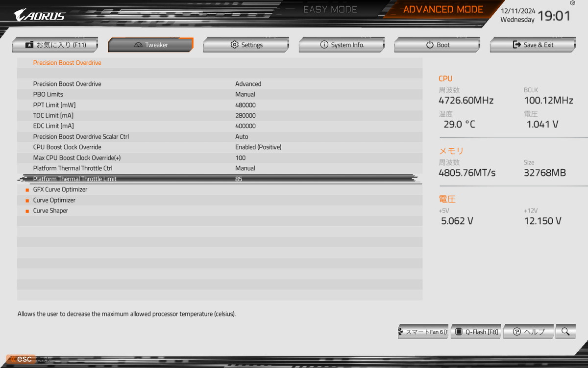The height and width of the screenshot is (368, 588).
Task: Switch to the Tweaker tab
Action: tap(150, 45)
